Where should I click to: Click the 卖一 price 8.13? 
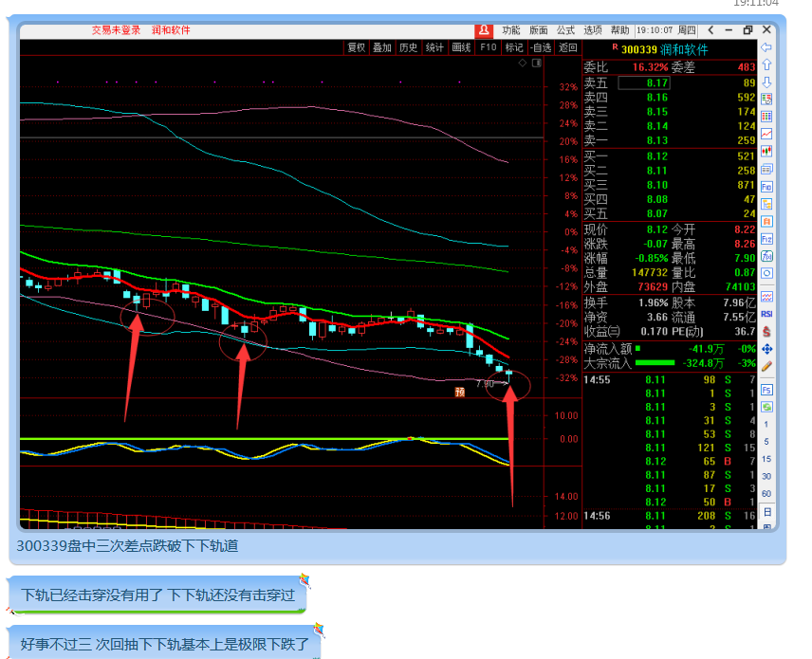click(x=657, y=140)
